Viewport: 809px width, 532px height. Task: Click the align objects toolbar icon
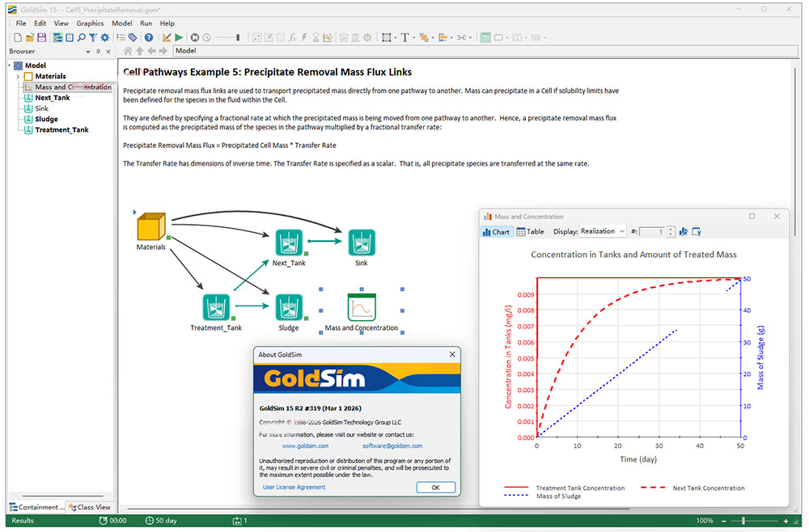(x=443, y=37)
